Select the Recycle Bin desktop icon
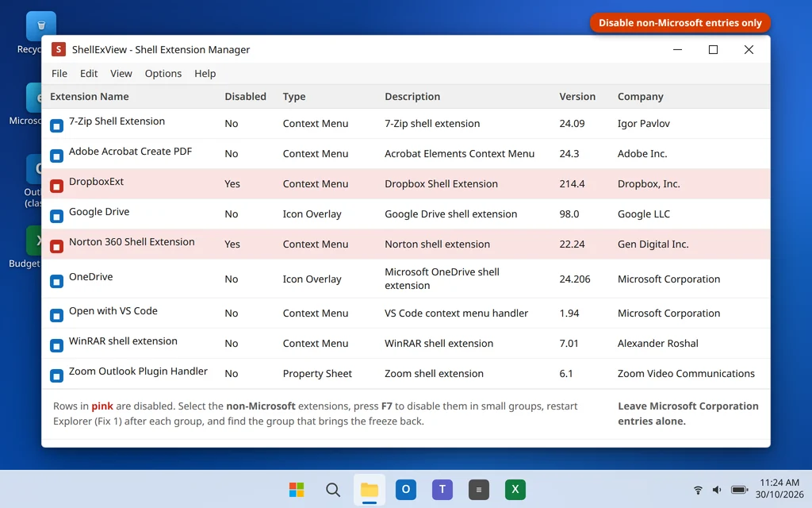The height and width of the screenshot is (508, 812). point(41,26)
